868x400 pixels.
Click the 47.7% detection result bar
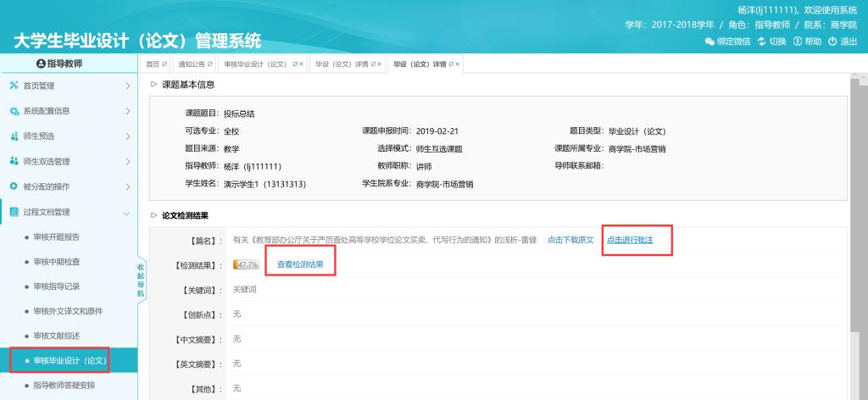[x=247, y=264]
